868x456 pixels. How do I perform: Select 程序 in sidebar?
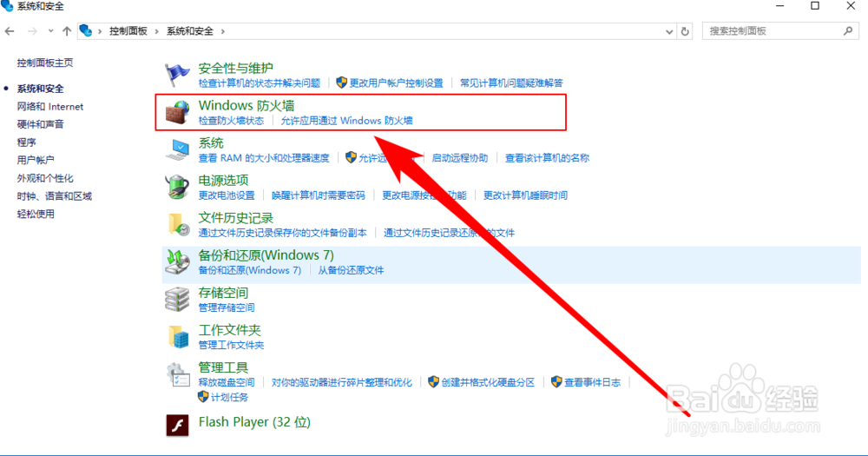click(x=26, y=142)
